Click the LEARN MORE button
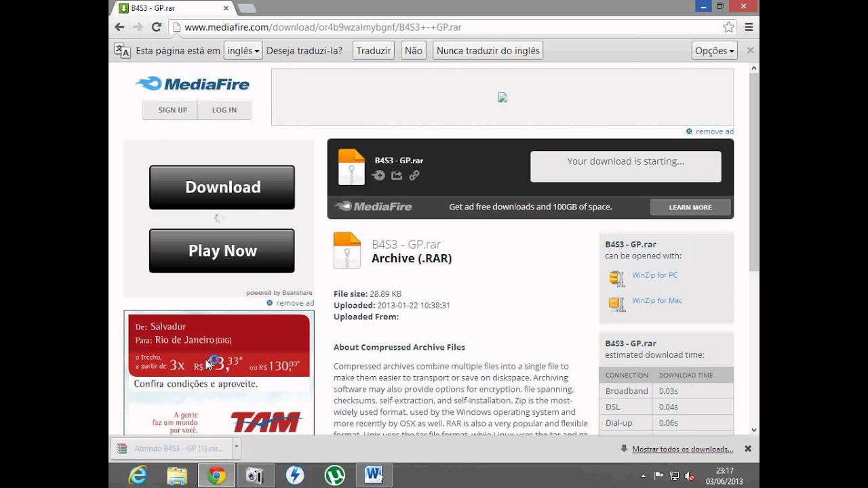Image resolution: width=868 pixels, height=488 pixels. tap(690, 207)
